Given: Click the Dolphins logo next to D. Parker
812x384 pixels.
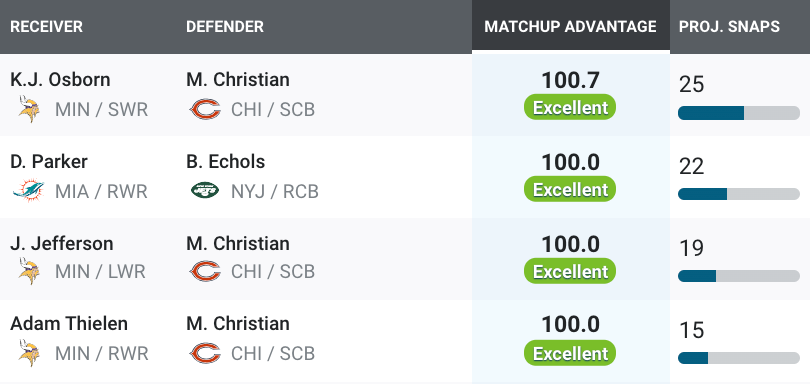Looking at the screenshot, I should pos(29,191).
